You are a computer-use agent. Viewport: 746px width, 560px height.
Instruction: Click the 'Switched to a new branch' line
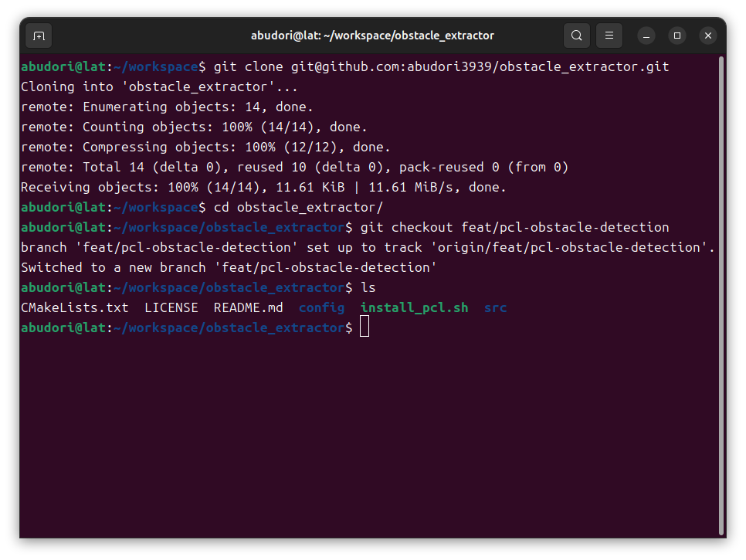(x=229, y=268)
